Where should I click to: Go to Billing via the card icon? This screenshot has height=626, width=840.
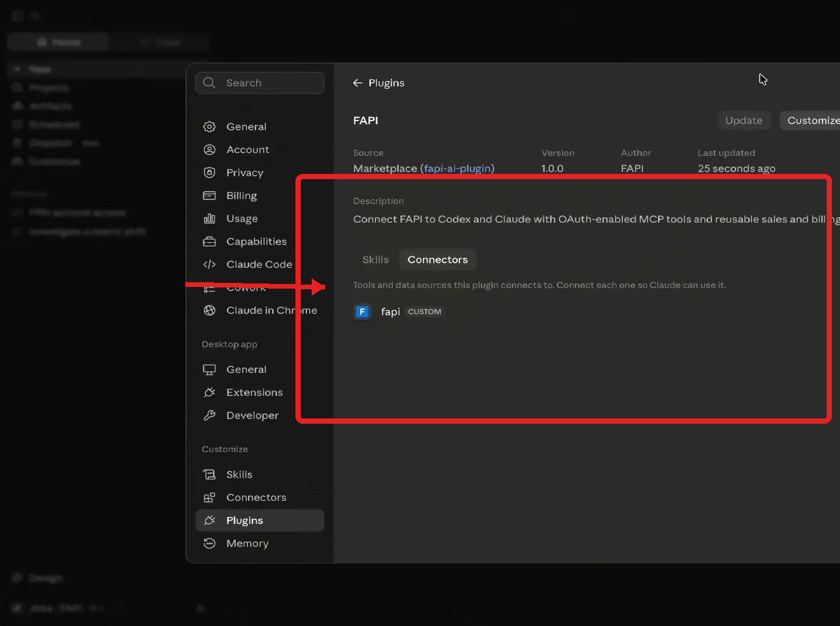pos(209,195)
